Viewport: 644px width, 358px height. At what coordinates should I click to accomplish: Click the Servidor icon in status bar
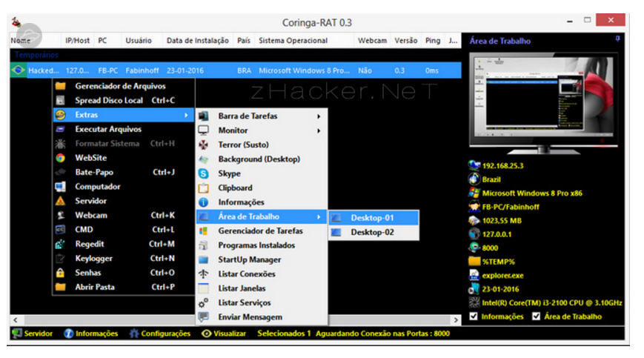click(x=17, y=334)
